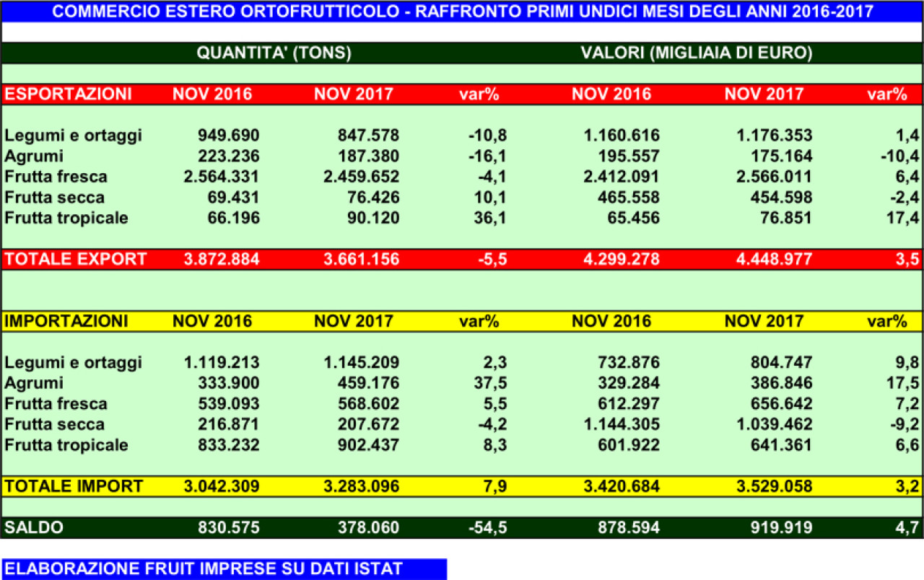Viewport: 924px width, 580px height.
Task: Click the yellow IMPORTAZIONI section header
Action: (66, 321)
